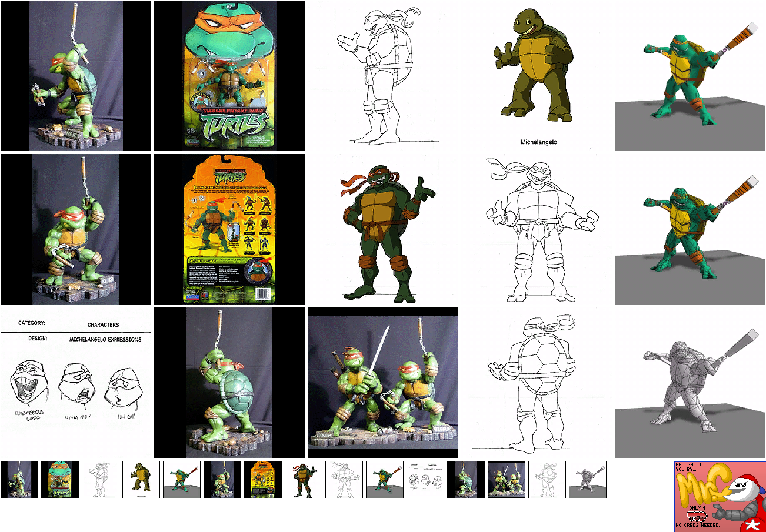The height and width of the screenshot is (532, 766).
Task: Select the statue rear-view thumbnail
Action: pyautogui.click(x=466, y=480)
